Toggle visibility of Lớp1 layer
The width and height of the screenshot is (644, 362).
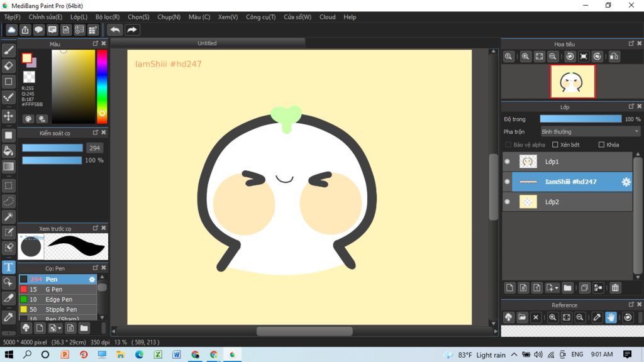coord(508,162)
